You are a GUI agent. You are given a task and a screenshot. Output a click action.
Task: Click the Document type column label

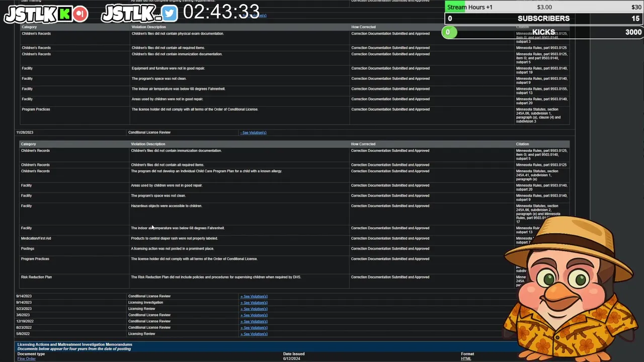tap(31, 354)
